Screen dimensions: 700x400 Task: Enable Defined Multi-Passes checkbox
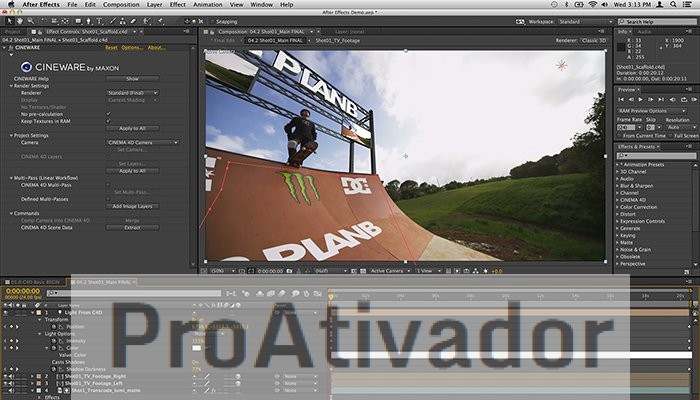pos(108,199)
